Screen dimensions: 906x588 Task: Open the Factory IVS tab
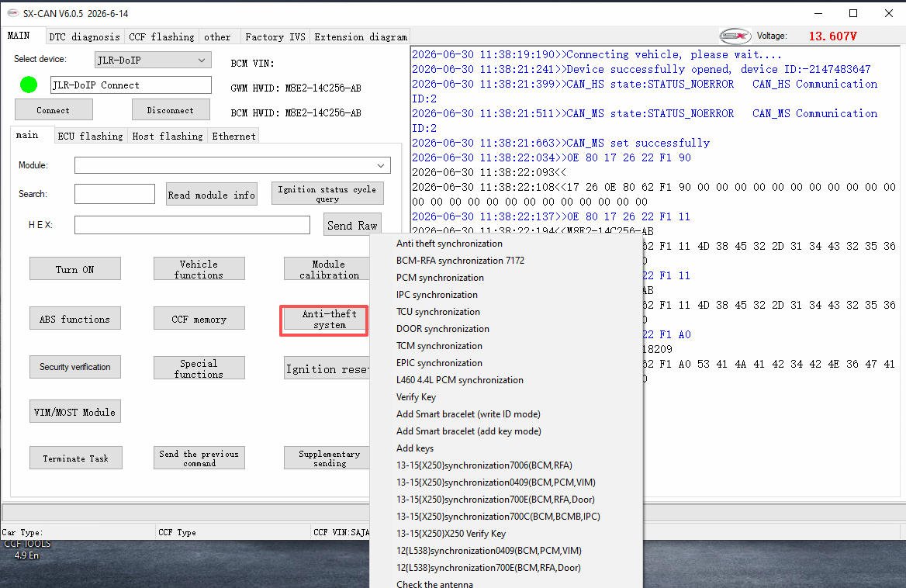[275, 37]
